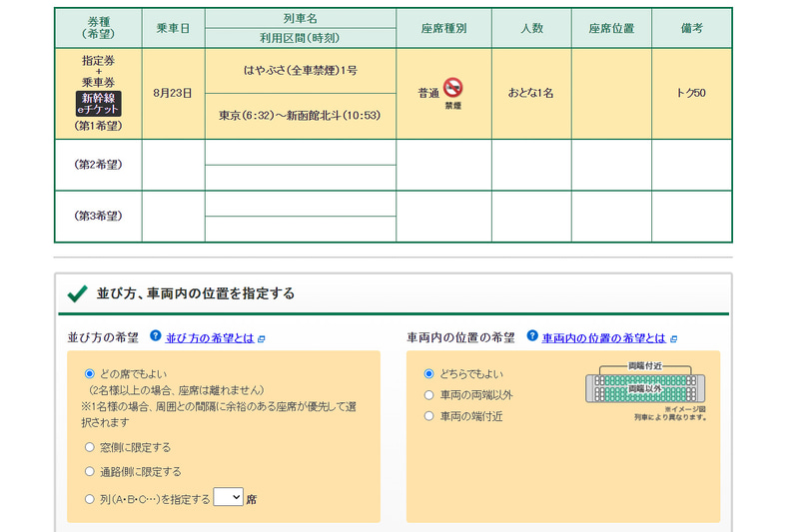Select 'どちらでもよい' car position radio
Image resolution: width=799 pixels, height=532 pixels.
click(x=429, y=374)
